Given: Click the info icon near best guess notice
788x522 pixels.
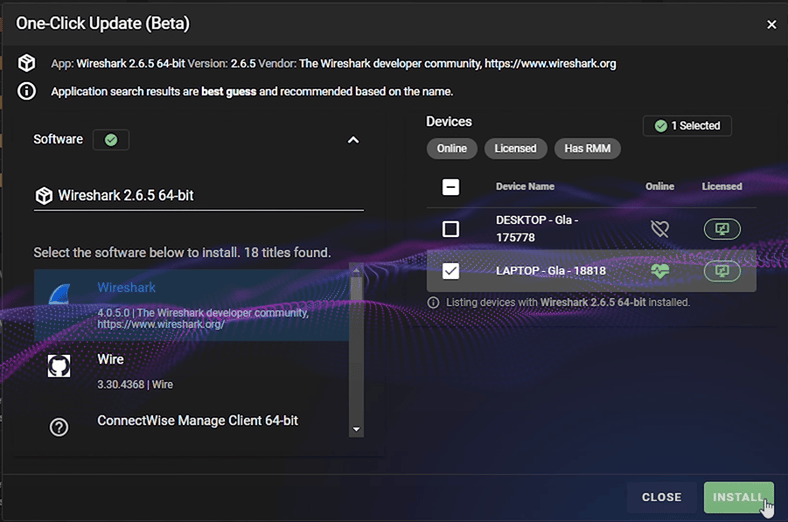Looking at the screenshot, I should coord(27,91).
